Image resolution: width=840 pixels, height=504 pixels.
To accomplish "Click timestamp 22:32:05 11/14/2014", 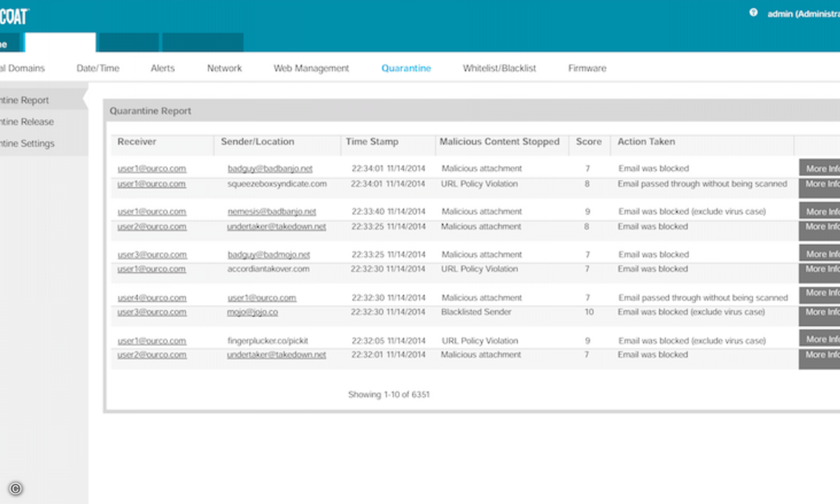I will (x=388, y=341).
